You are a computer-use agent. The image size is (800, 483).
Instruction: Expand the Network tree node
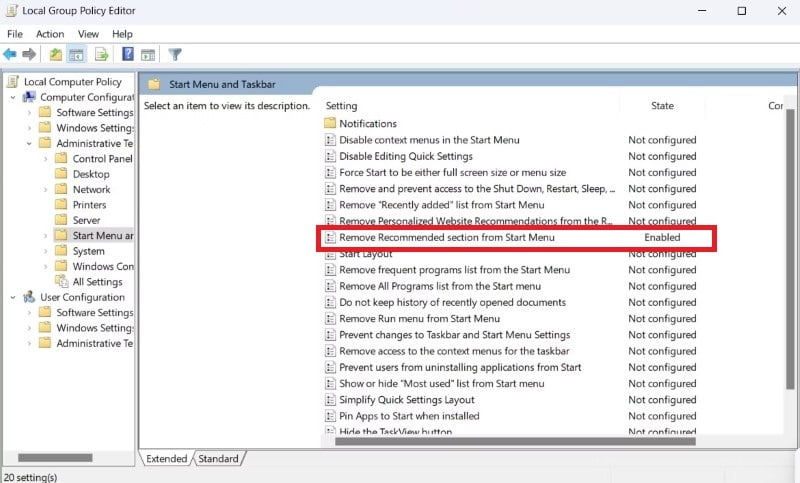[x=45, y=189]
